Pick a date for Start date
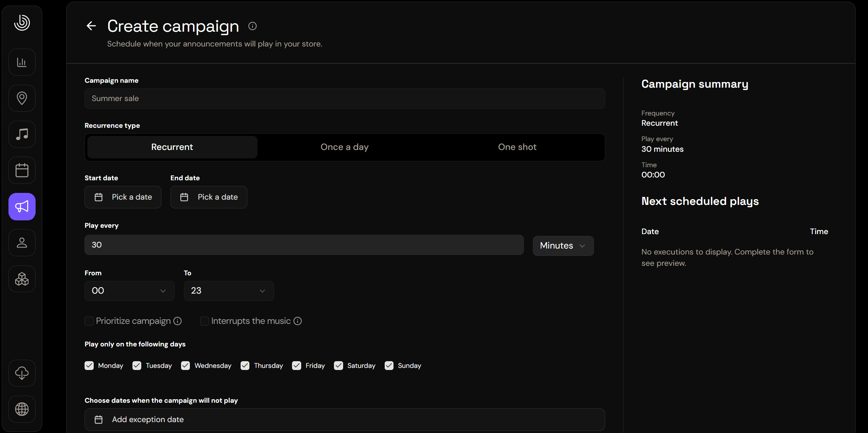The width and height of the screenshot is (868, 433). tap(123, 197)
